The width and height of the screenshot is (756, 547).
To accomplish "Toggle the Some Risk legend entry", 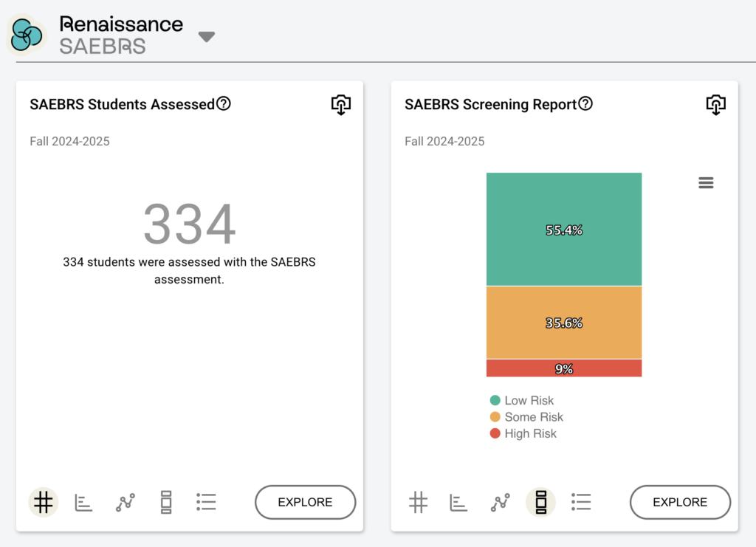I will (x=526, y=417).
